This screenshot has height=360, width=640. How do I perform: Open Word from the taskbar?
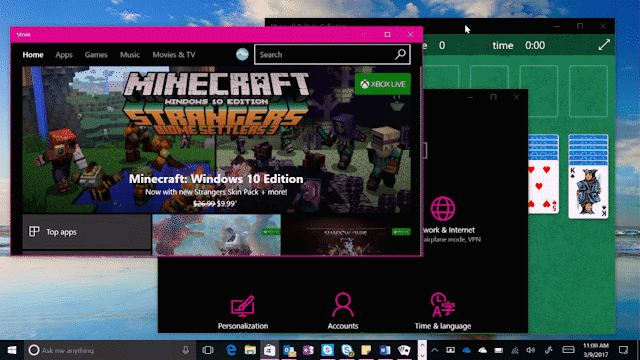tap(385, 350)
